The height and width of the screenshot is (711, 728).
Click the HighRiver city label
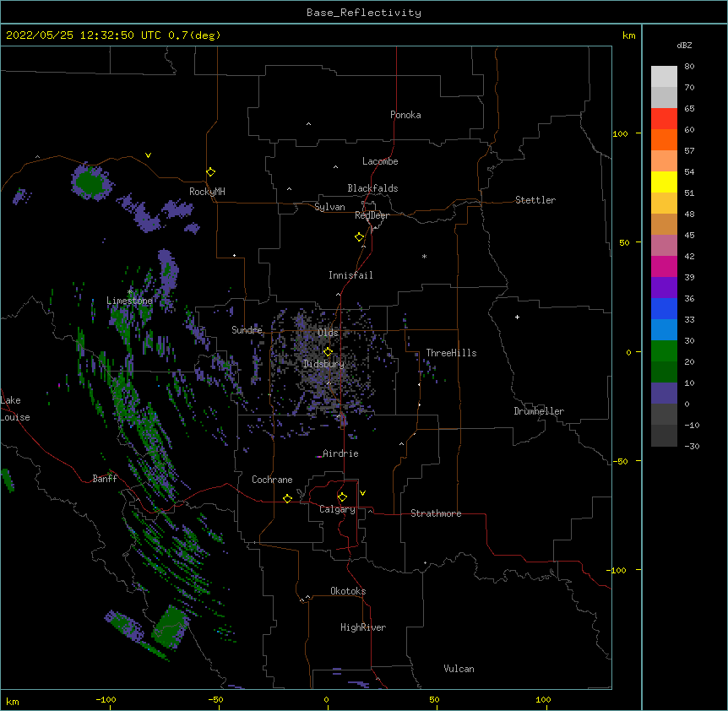click(x=363, y=627)
